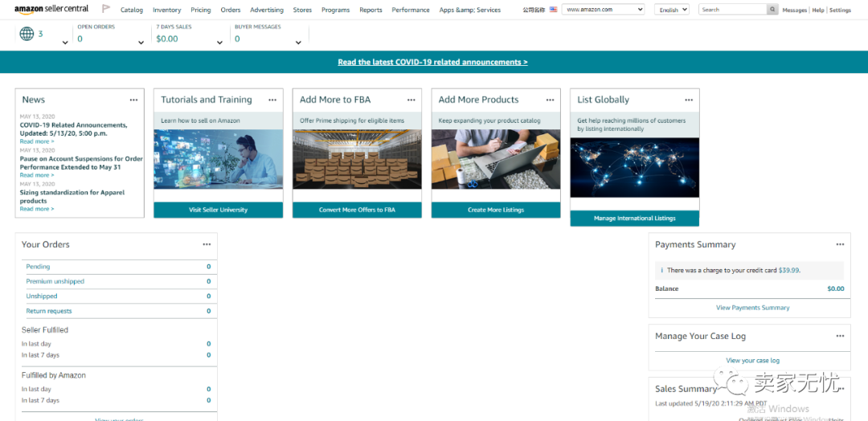The height and width of the screenshot is (421, 868).
Task: Click into the Search input field
Action: click(x=733, y=10)
